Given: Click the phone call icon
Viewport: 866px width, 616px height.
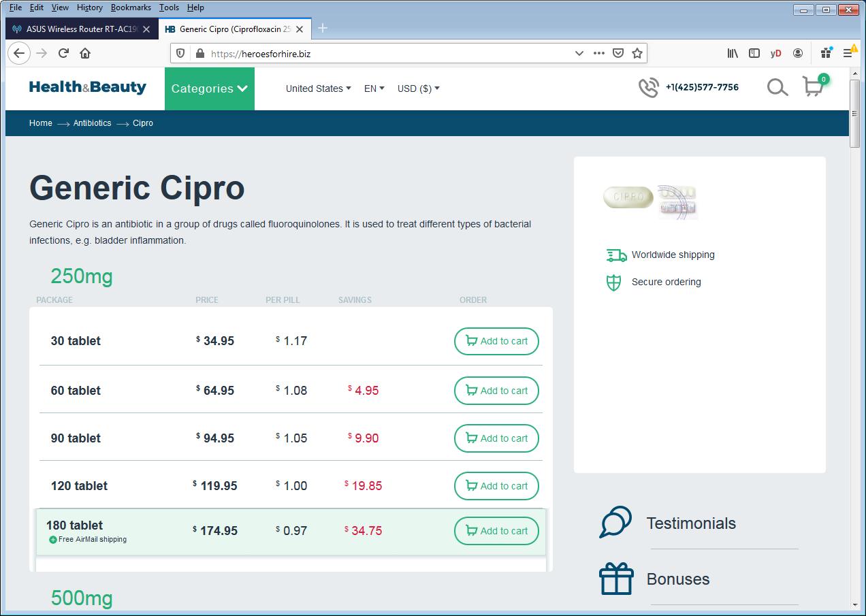Looking at the screenshot, I should pyautogui.click(x=648, y=87).
